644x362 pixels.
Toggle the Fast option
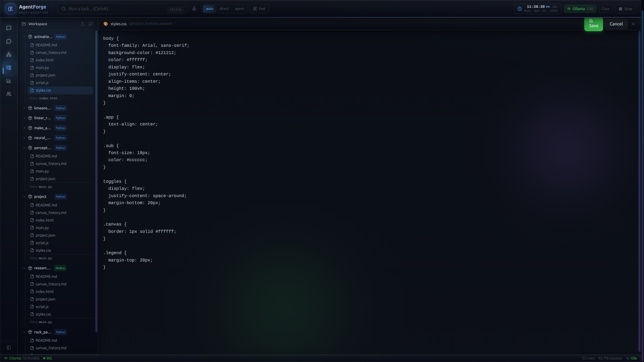click(x=259, y=9)
